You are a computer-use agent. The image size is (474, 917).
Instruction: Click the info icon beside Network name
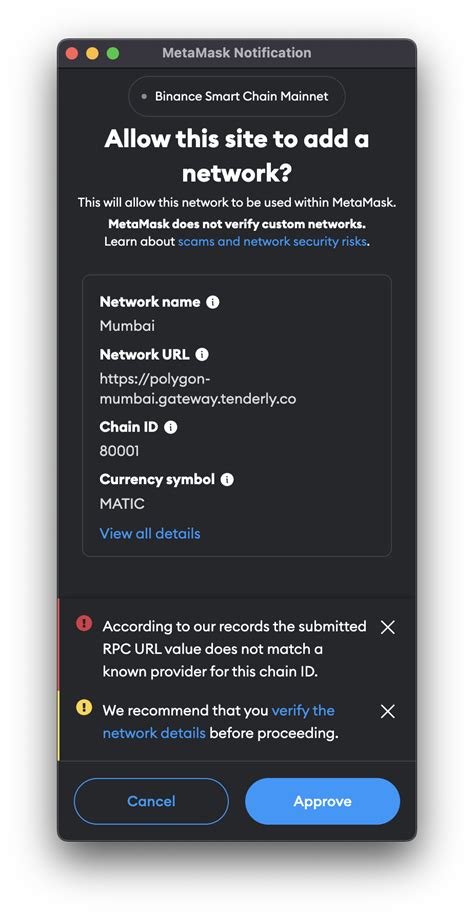[x=213, y=302]
